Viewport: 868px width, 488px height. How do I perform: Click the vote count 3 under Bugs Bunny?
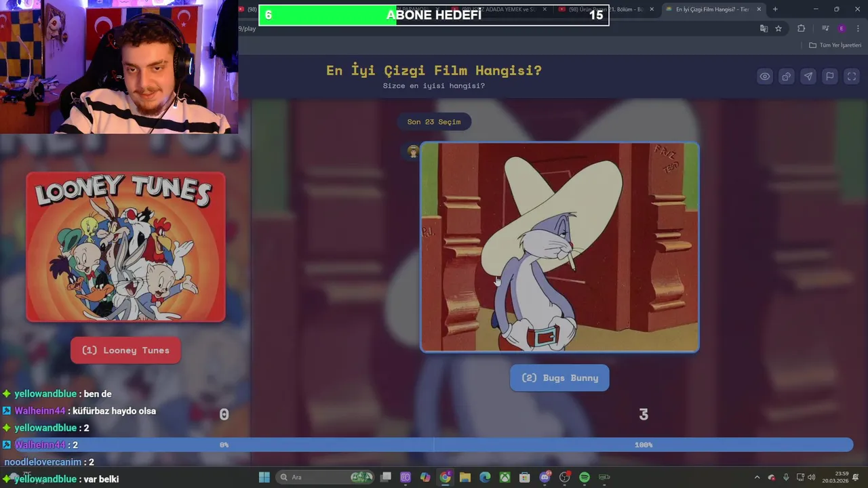point(644,414)
